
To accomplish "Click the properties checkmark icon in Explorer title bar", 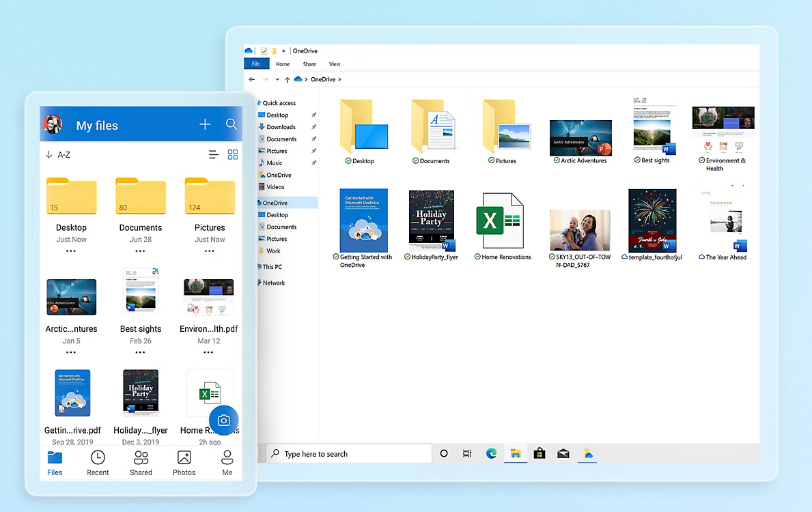I will tap(264, 51).
